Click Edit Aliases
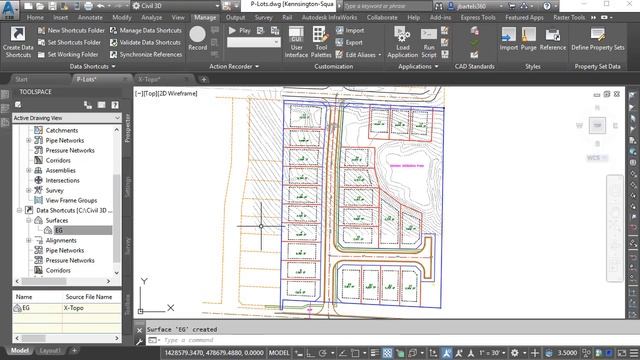 pos(358,54)
